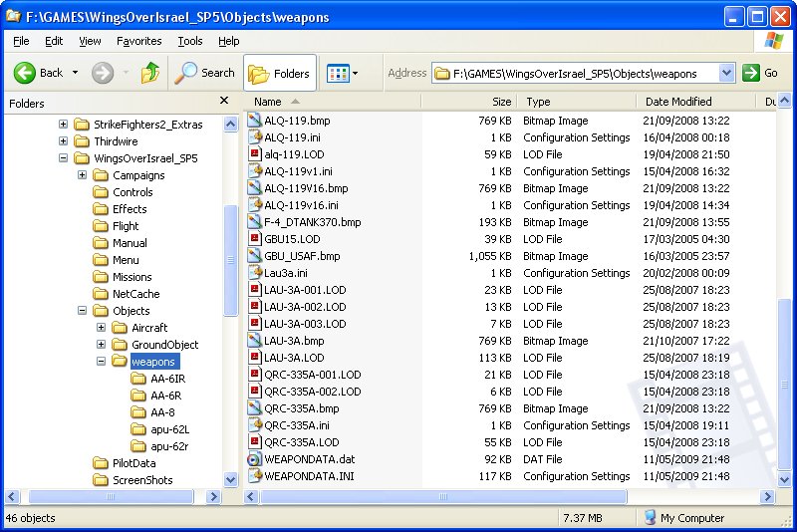Open the Favorites menu
This screenshot has width=797, height=532.
click(138, 41)
